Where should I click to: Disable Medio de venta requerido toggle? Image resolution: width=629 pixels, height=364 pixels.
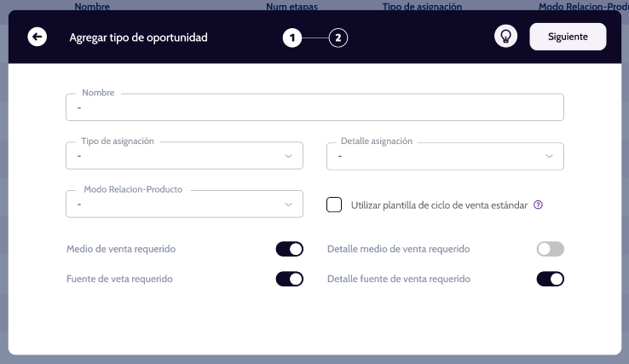click(289, 249)
